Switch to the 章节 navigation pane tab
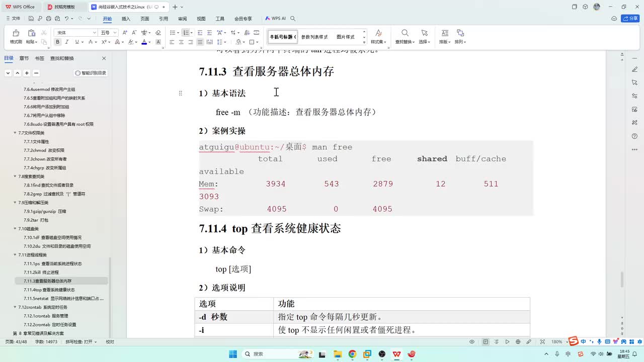644x362 pixels. point(24,58)
